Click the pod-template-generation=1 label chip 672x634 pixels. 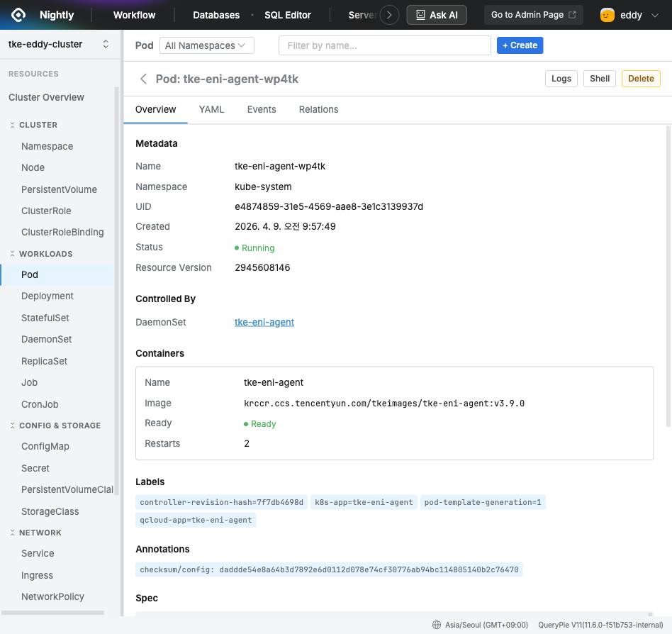[x=483, y=502]
